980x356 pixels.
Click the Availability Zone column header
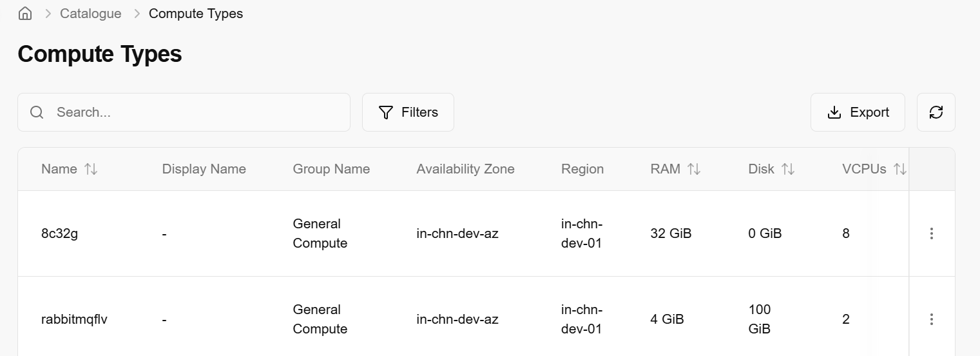465,169
